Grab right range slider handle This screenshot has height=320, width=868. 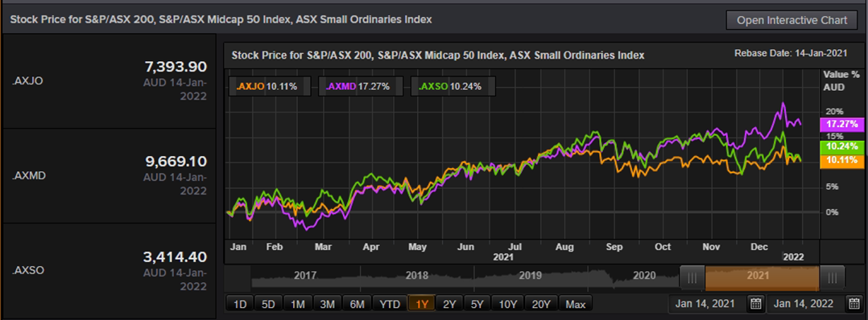pos(832,278)
